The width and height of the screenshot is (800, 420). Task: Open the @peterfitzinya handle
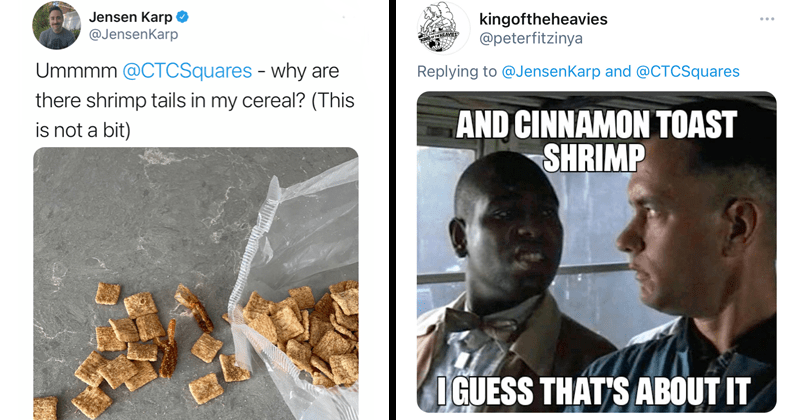click(x=531, y=38)
